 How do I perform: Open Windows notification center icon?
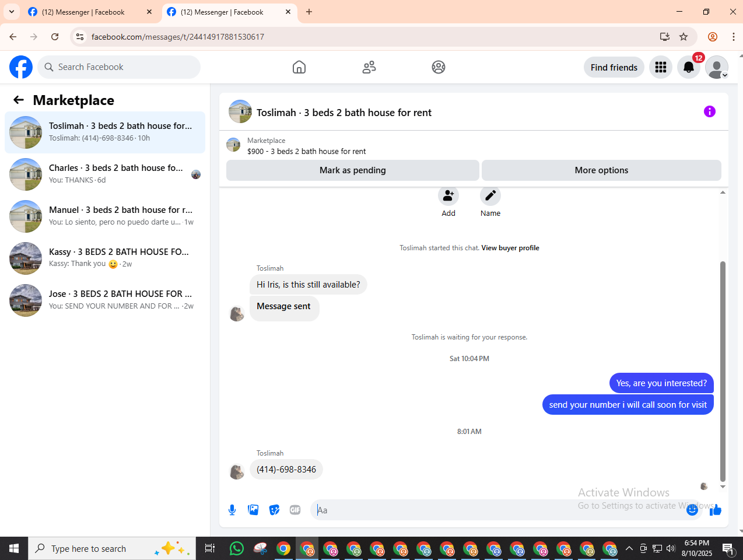728,548
